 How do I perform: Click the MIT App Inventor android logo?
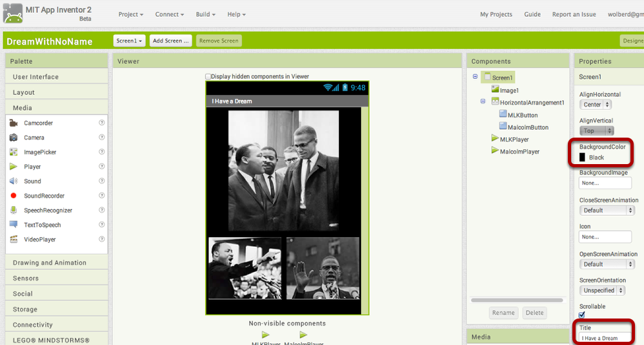(13, 13)
